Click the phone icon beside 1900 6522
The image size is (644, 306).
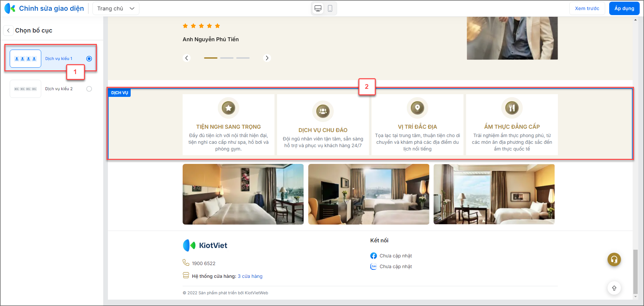(x=186, y=262)
